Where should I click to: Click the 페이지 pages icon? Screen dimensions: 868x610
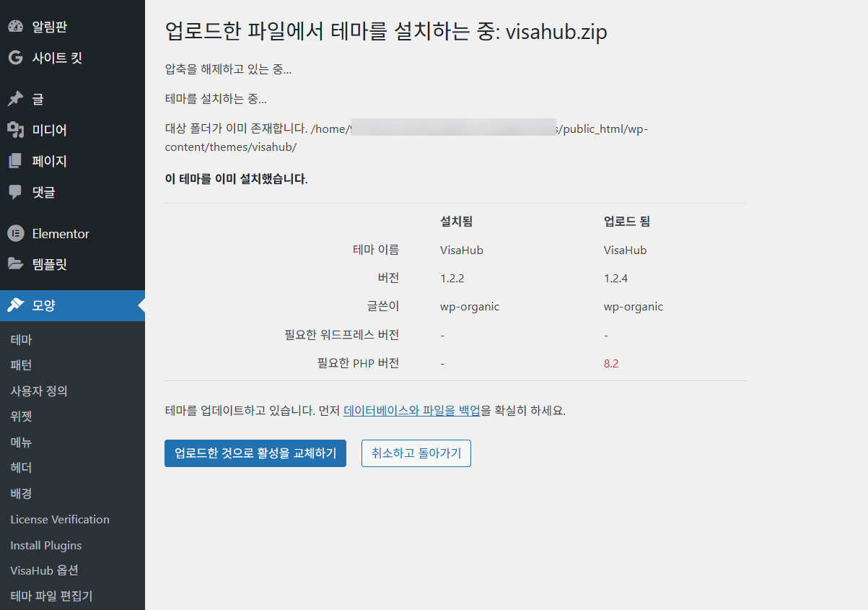coord(15,161)
